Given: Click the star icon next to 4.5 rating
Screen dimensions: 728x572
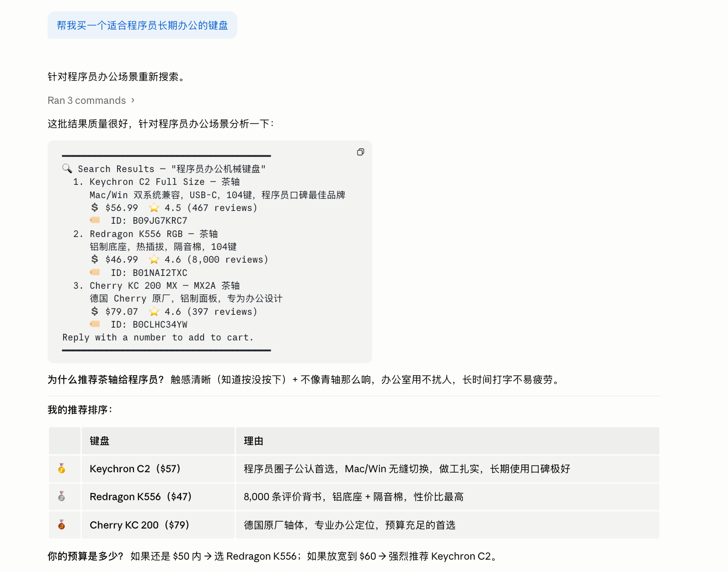Looking at the screenshot, I should (x=154, y=208).
